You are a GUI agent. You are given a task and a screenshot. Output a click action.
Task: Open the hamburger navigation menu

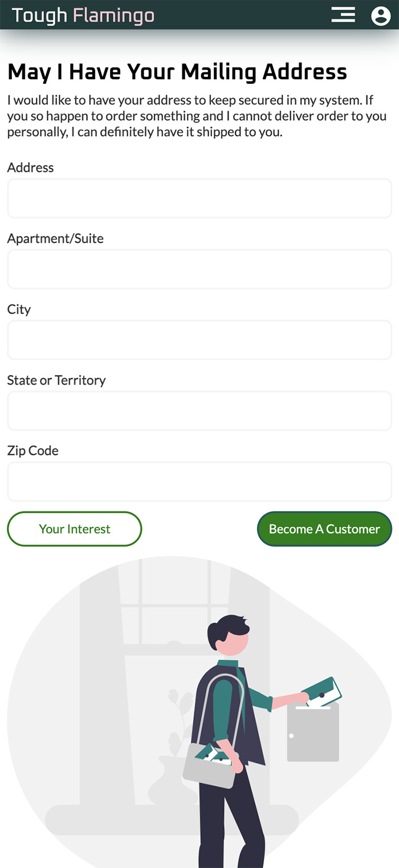(343, 15)
